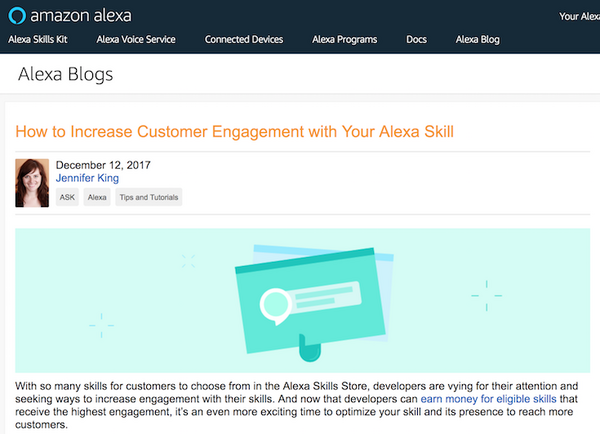The image size is (600, 434).
Task: Select Connected Devices in navigation bar
Action: [244, 40]
